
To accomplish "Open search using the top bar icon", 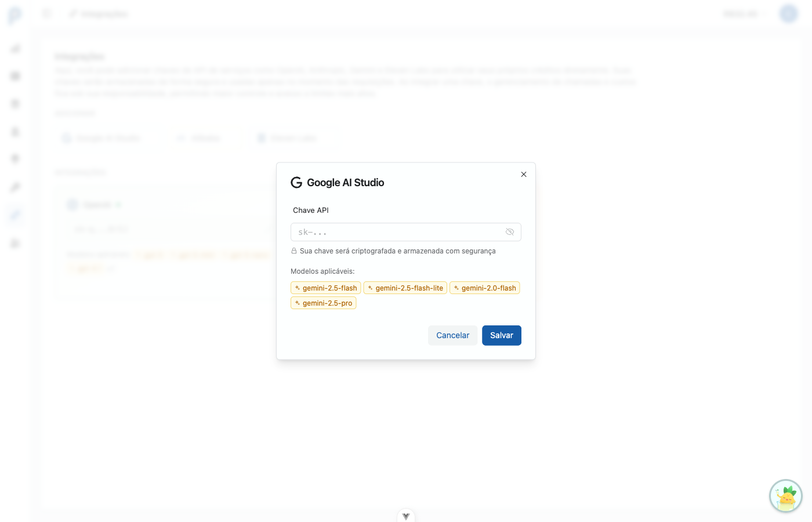I will pos(46,13).
